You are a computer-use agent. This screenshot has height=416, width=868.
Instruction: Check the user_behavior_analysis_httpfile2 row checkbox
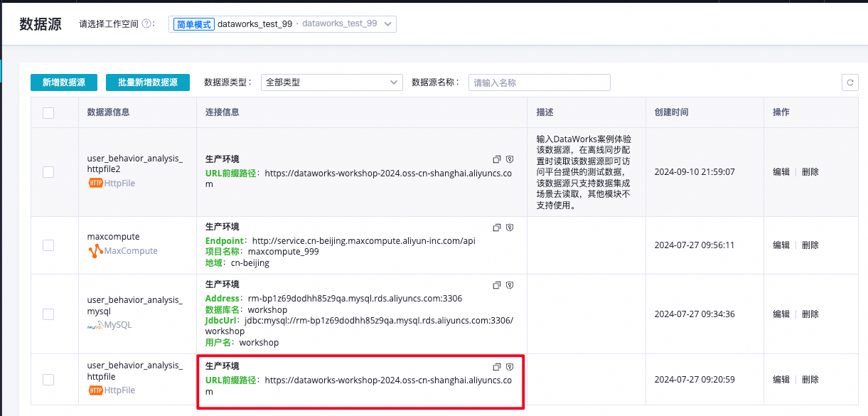pyautogui.click(x=48, y=172)
